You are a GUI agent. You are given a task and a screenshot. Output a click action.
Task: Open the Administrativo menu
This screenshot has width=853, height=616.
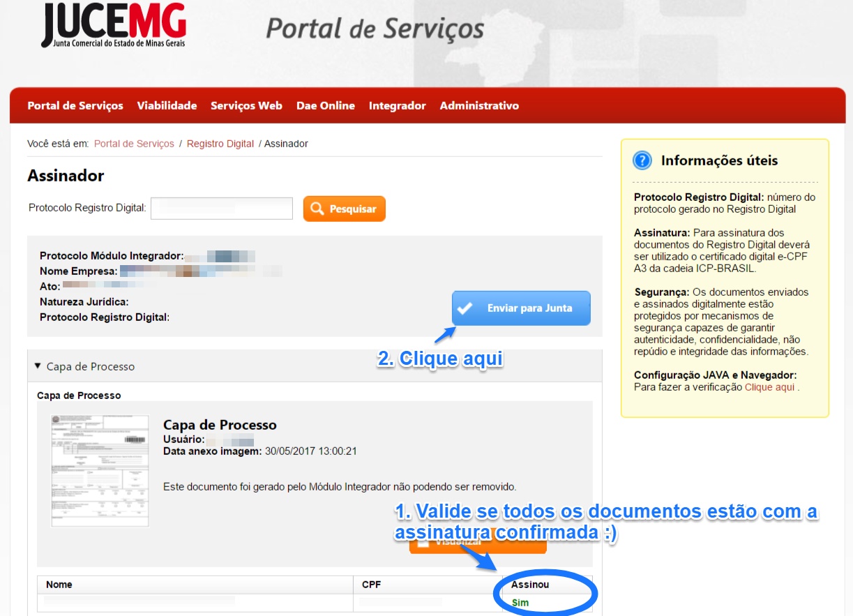pyautogui.click(x=478, y=105)
